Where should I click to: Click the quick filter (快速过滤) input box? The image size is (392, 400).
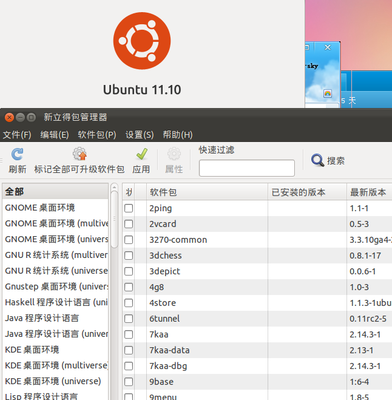247,168
